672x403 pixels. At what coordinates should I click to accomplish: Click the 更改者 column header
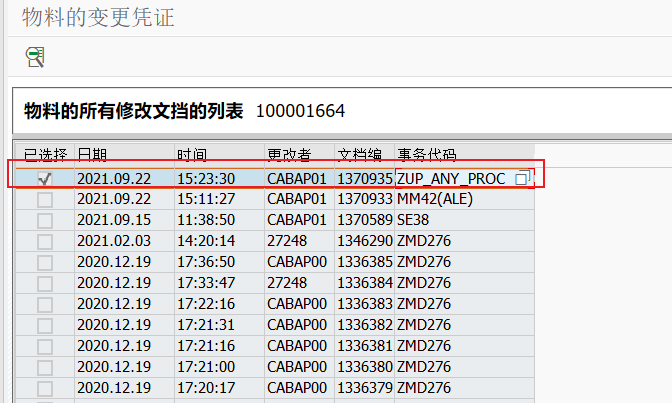300,154
